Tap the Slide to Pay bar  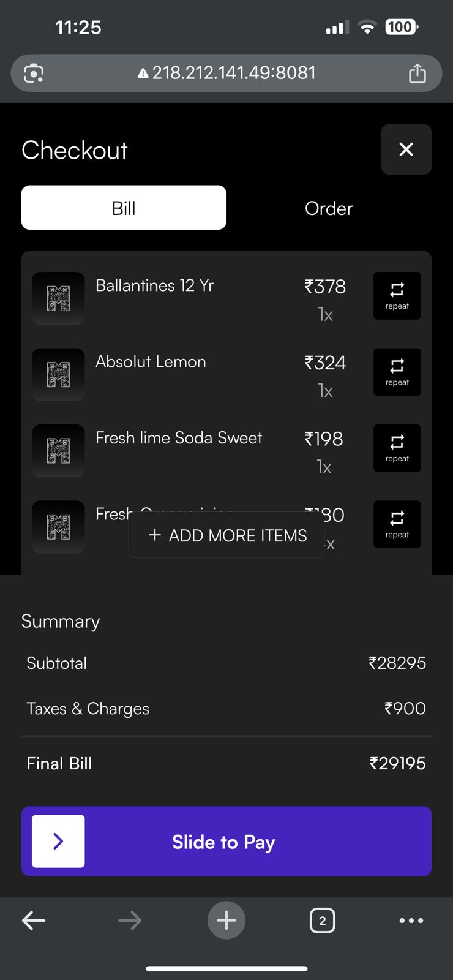(x=226, y=841)
